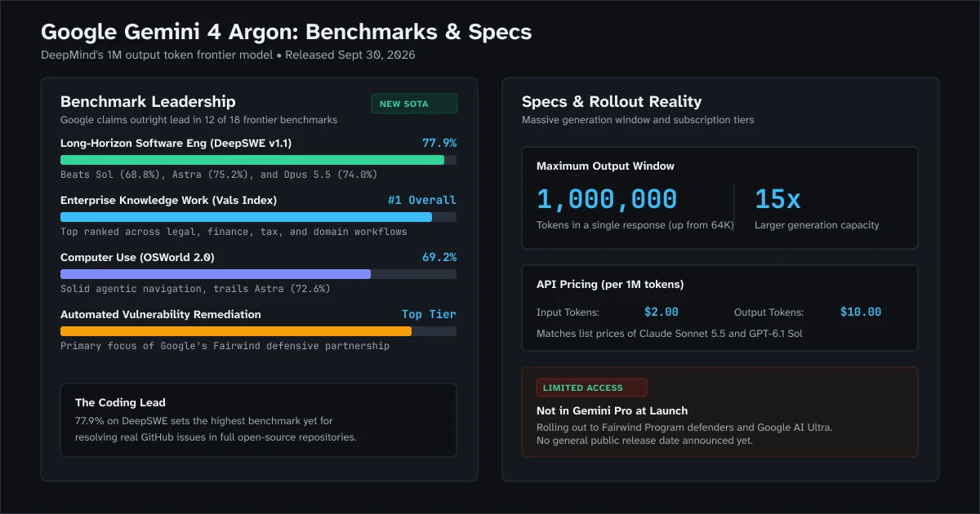Click 'Matches list prices of Claude Sonnet 5.5' note
The width and height of the screenshot is (980, 514).
670,334
